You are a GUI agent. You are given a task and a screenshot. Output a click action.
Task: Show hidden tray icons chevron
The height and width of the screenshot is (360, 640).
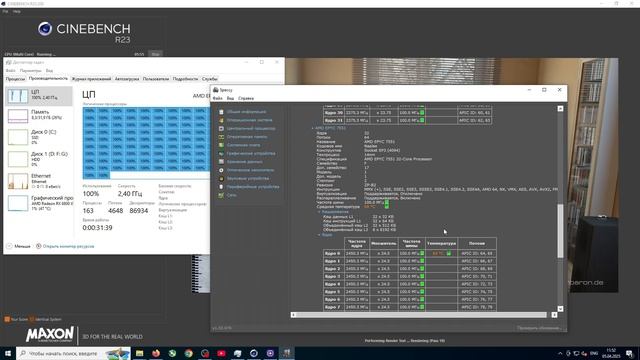point(560,353)
